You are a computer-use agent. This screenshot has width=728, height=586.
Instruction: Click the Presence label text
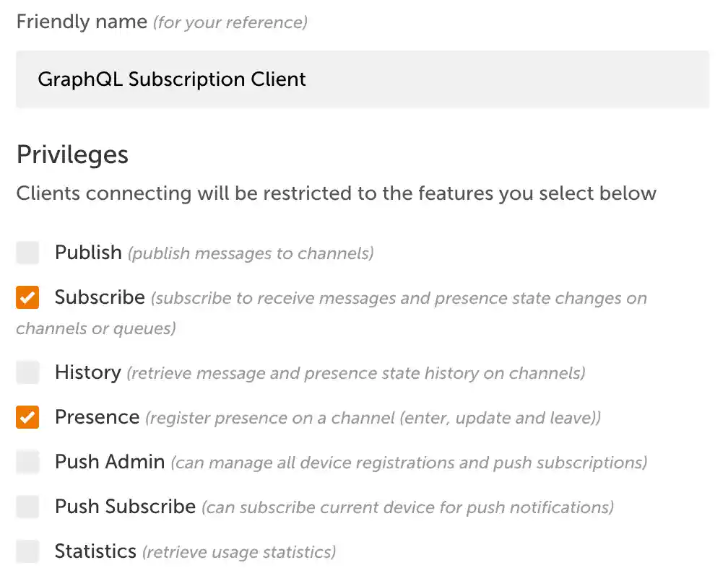pos(97,417)
